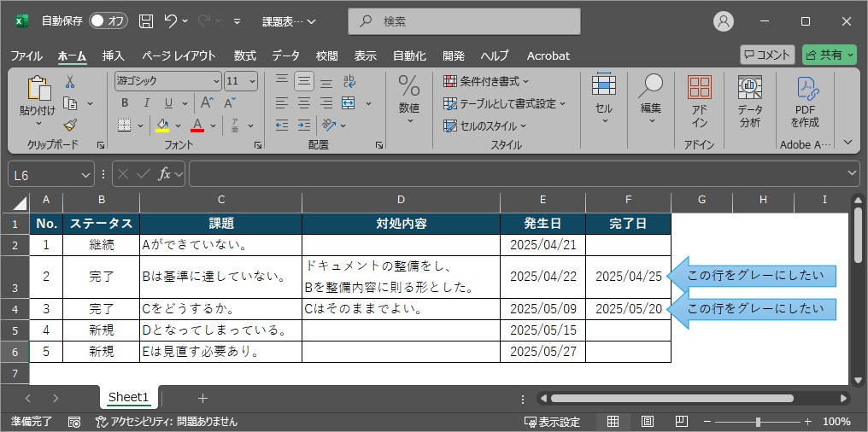The height and width of the screenshot is (432, 868).
Task: Click the Cut scissors icon
Action: tap(70, 82)
